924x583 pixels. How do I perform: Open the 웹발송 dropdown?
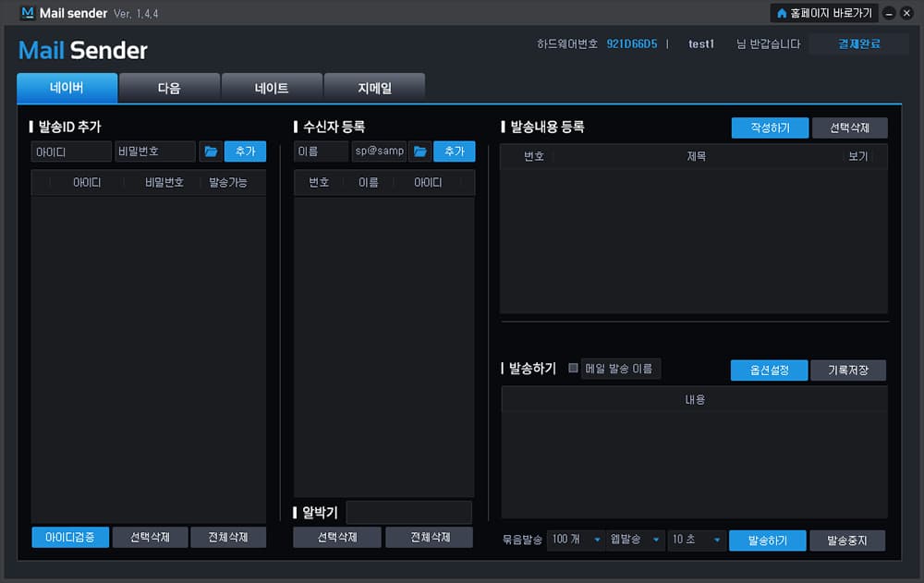[635, 540]
